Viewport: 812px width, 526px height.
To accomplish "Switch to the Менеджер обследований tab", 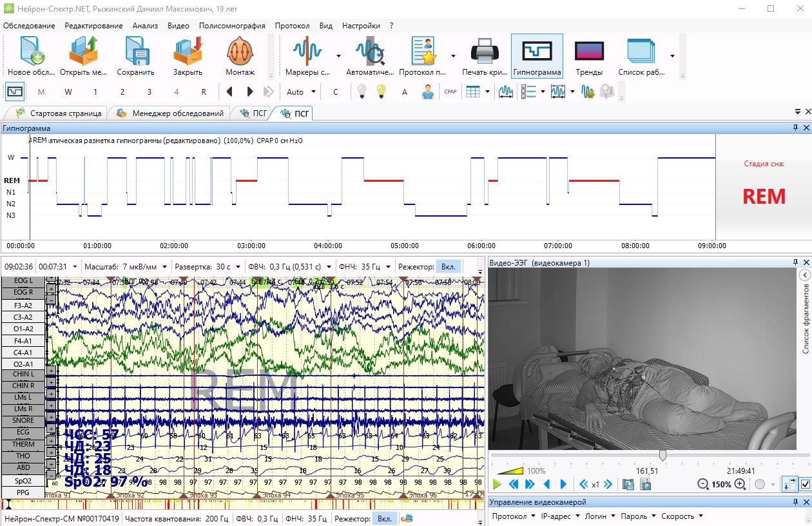I will coord(170,113).
